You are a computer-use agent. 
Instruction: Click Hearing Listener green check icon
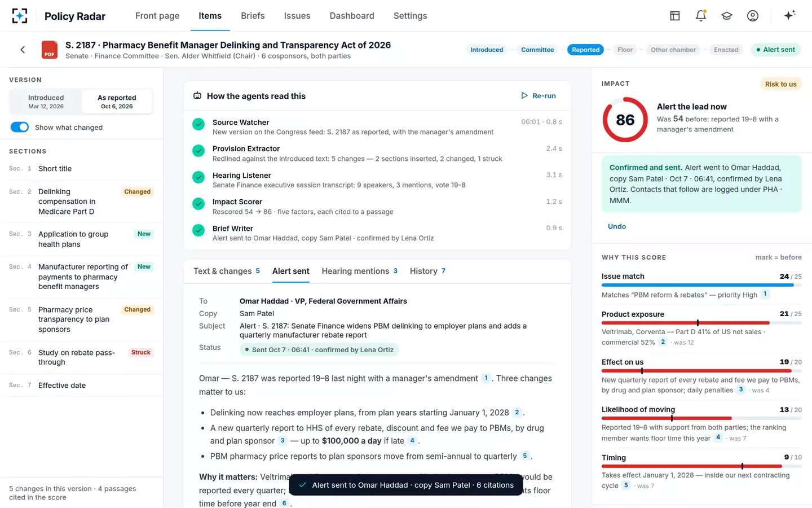[x=198, y=177]
